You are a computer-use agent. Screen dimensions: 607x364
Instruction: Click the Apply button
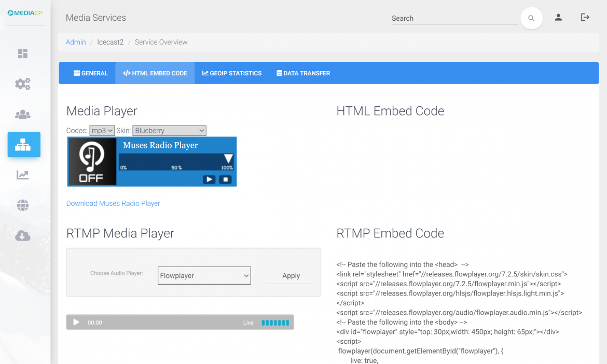point(291,276)
